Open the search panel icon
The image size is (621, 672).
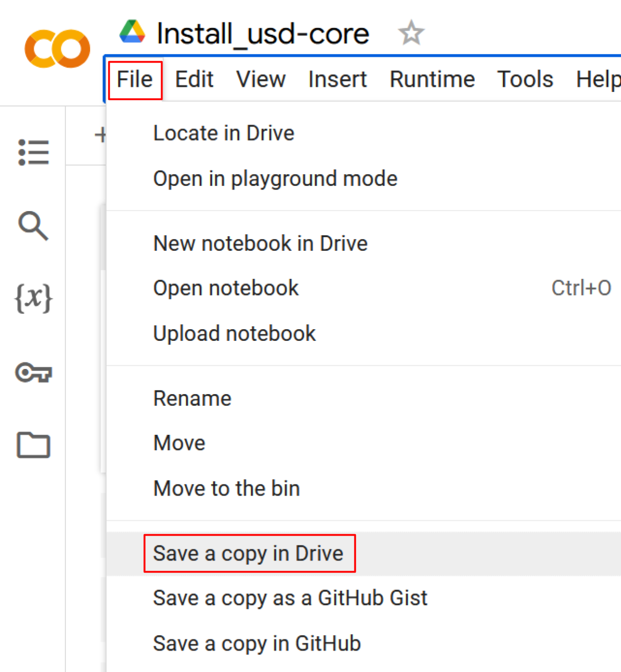33,226
